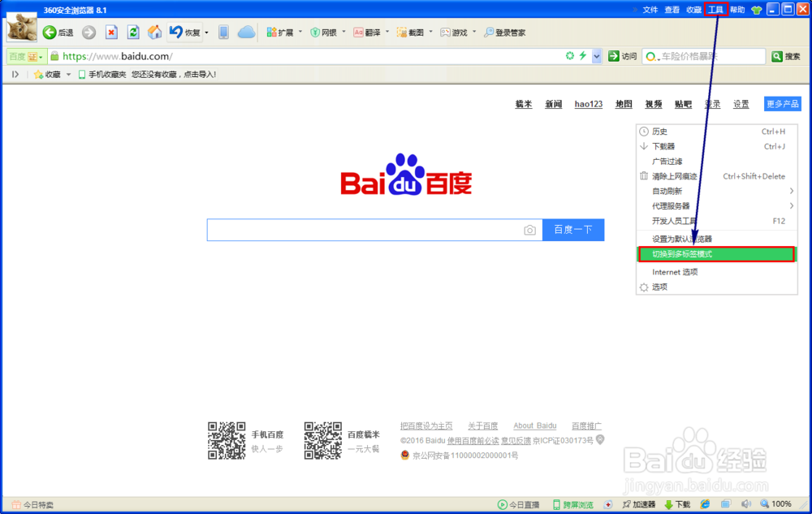Open the 查看 menu

click(672, 10)
